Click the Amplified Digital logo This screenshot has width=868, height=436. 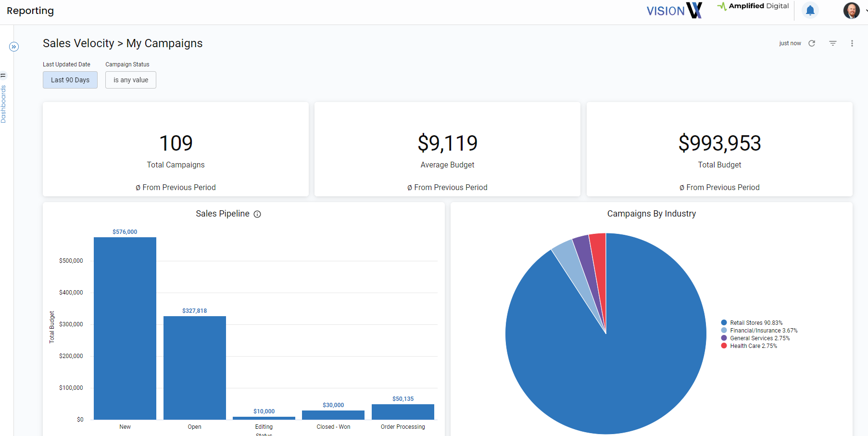pos(753,6)
